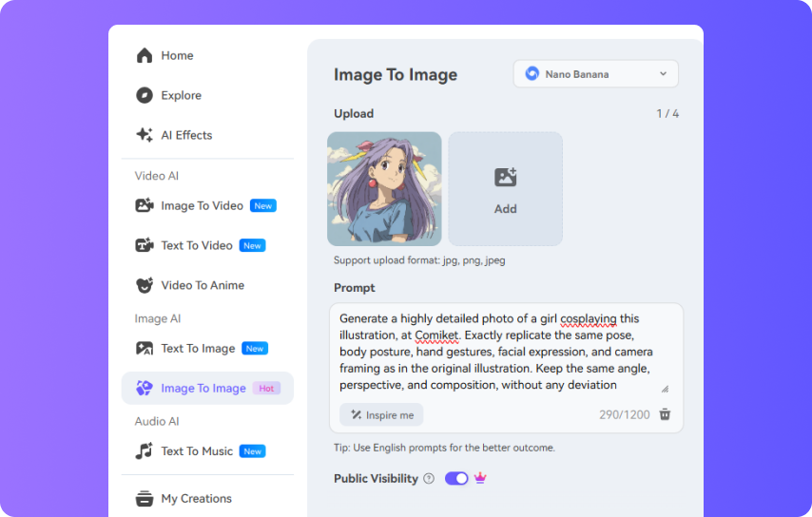Image resolution: width=812 pixels, height=517 pixels.
Task: Click the Text To Video icon
Action: click(145, 245)
